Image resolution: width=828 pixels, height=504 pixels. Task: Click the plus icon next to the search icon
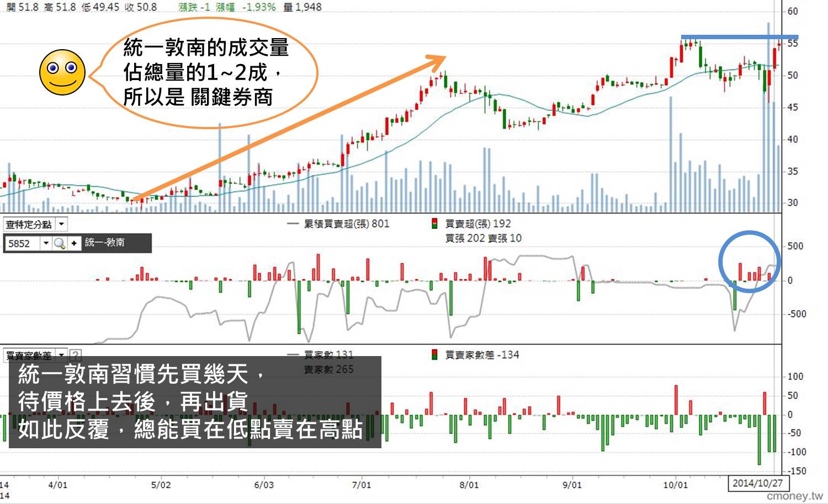point(73,243)
